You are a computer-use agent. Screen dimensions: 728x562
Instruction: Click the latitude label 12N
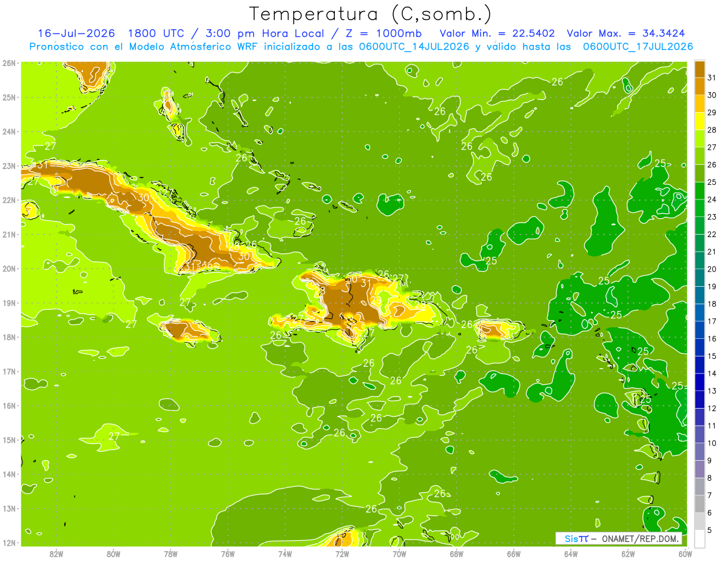pos(8,543)
